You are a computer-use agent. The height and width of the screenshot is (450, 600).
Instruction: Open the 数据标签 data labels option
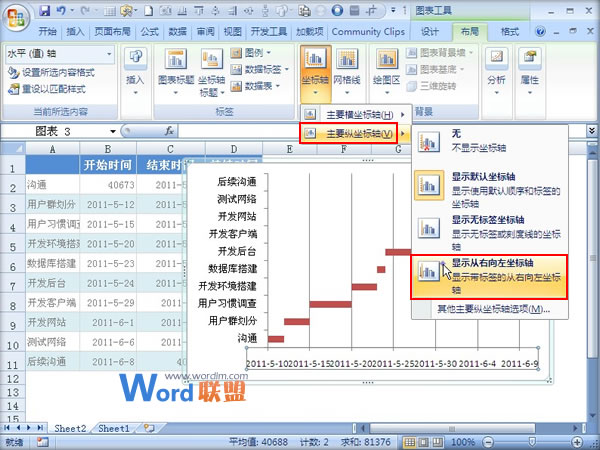pos(259,69)
